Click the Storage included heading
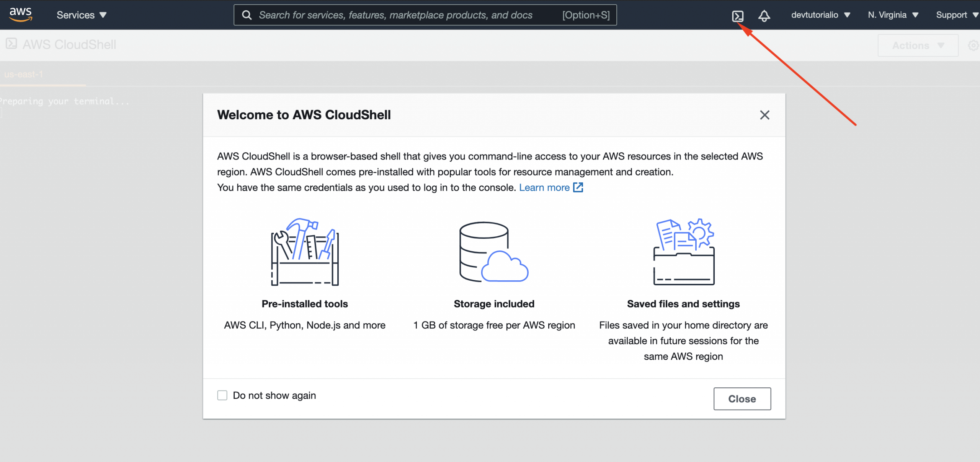This screenshot has width=980, height=462. 494,304
